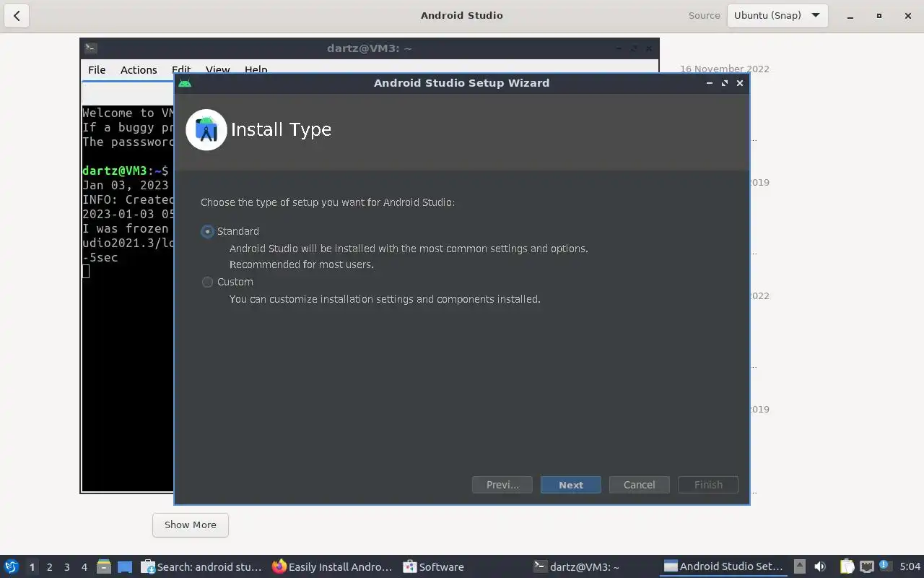The height and width of the screenshot is (578, 924).
Task: Click the removable media eject tray icon
Action: [799, 567]
